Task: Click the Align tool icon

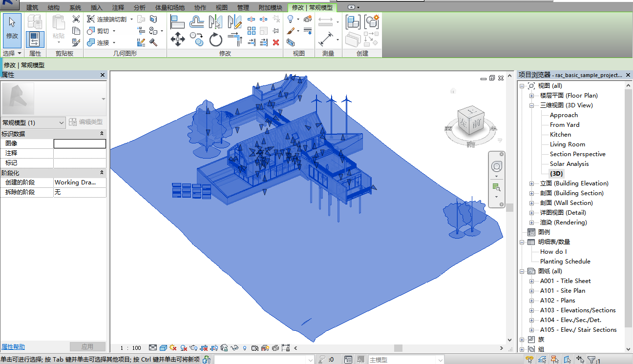Action: pos(177,21)
